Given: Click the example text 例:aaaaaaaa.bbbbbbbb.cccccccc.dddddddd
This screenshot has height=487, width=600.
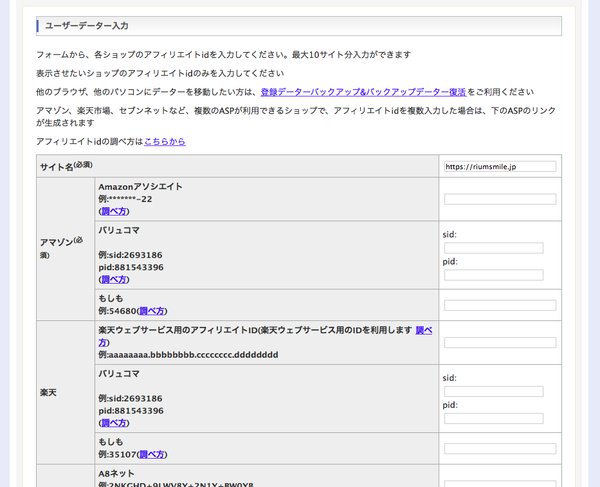Looking at the screenshot, I should [x=188, y=355].
